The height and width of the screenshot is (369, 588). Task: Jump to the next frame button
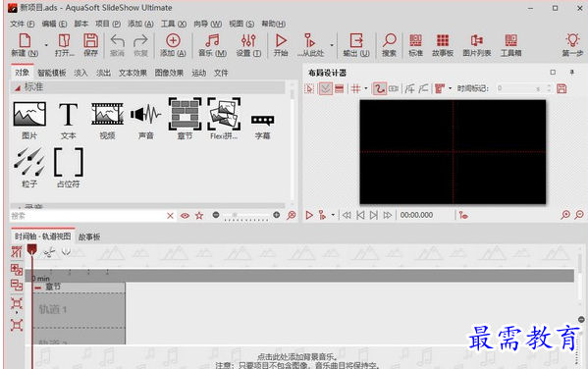click(x=374, y=215)
